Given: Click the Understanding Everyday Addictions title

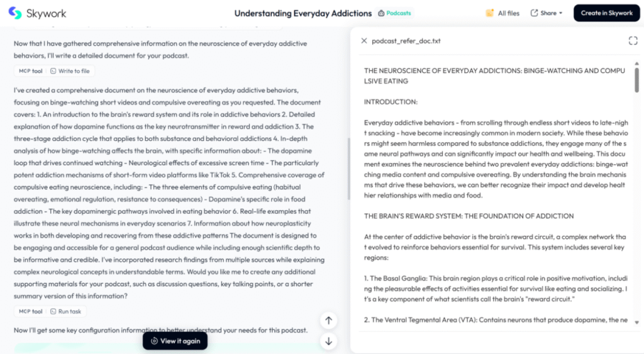Looking at the screenshot, I should point(303,13).
